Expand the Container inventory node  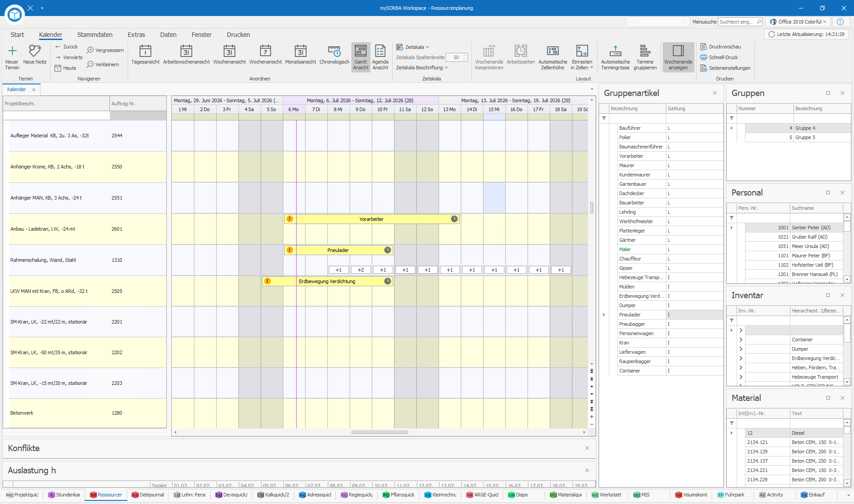tap(741, 340)
